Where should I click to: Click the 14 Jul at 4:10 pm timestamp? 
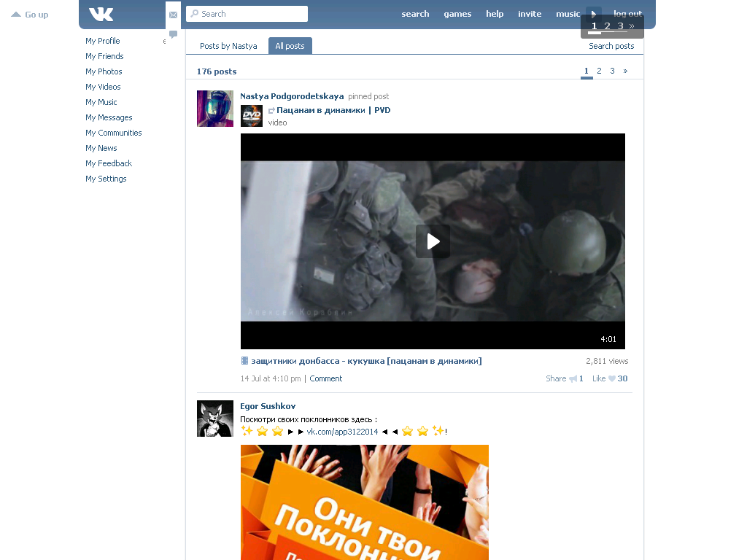[x=271, y=378]
